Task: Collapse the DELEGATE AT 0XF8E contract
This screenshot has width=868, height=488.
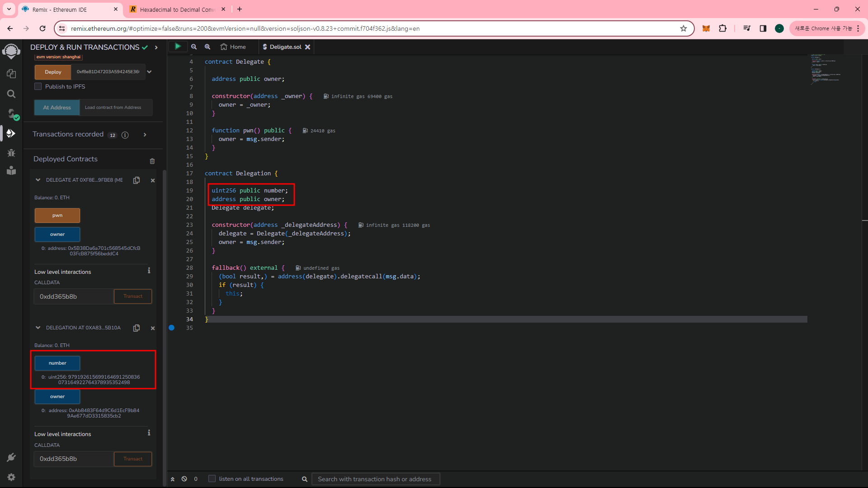Action: pos(38,180)
